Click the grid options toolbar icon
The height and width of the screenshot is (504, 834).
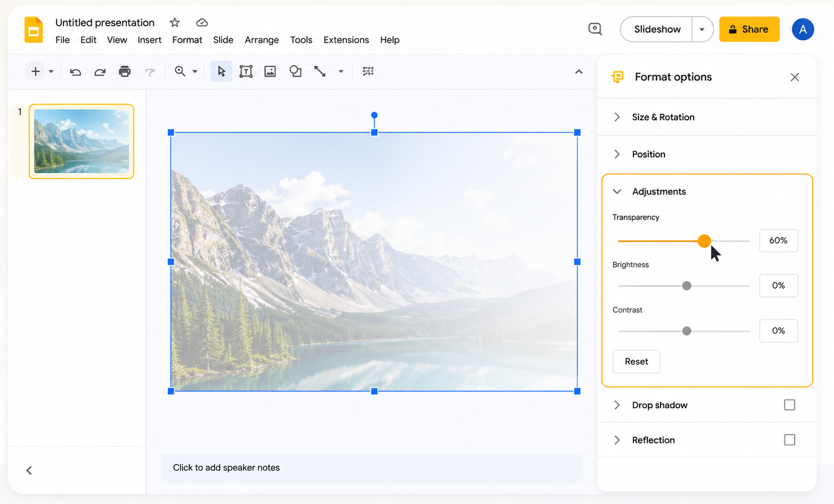(368, 71)
